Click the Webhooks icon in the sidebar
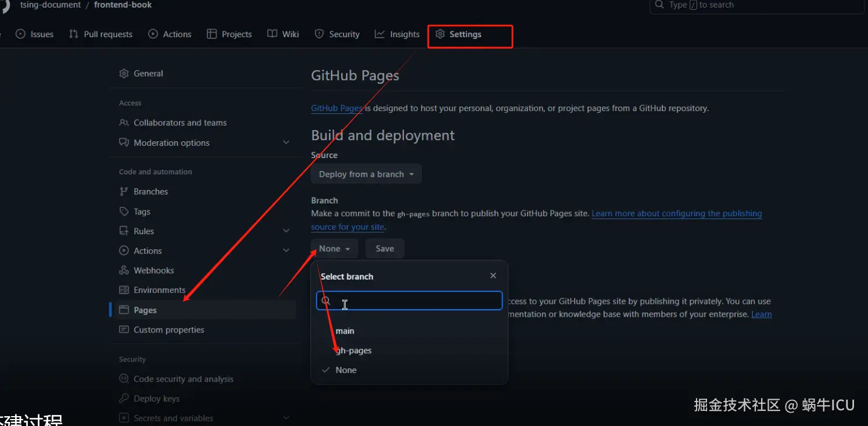The image size is (868, 426). [124, 270]
